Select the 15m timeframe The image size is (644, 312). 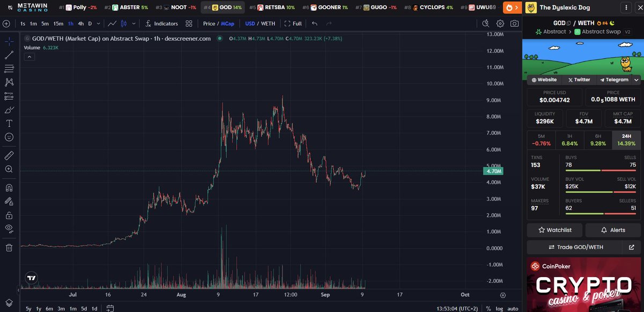[x=58, y=24]
